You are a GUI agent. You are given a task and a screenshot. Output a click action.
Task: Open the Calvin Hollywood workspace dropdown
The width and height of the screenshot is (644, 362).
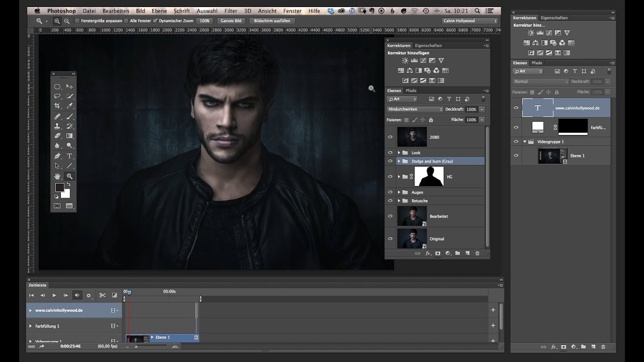(x=470, y=21)
